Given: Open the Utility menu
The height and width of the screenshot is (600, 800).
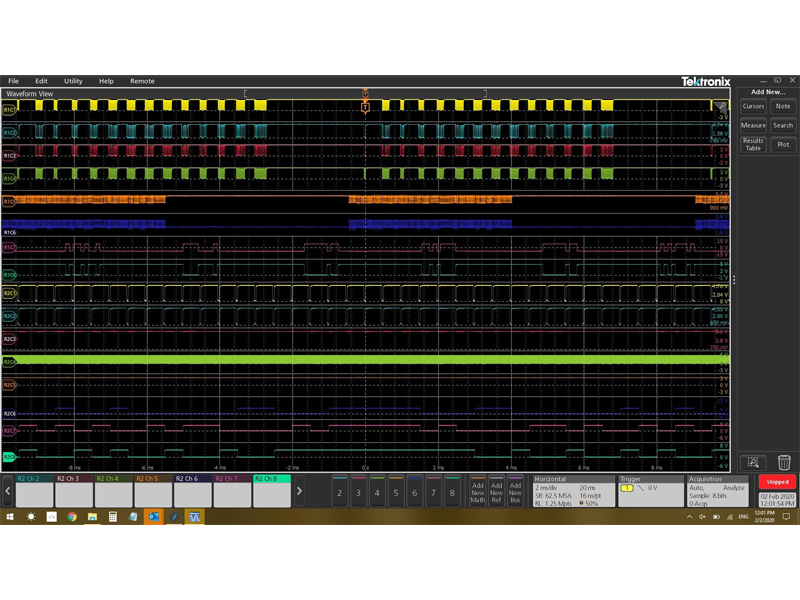Looking at the screenshot, I should click(x=73, y=81).
